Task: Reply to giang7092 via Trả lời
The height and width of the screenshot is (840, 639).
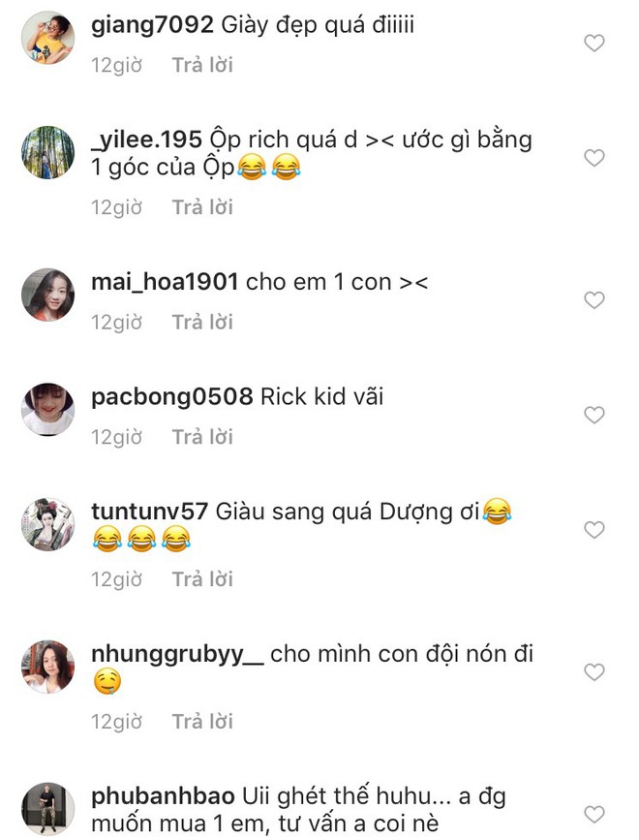Action: click(202, 65)
